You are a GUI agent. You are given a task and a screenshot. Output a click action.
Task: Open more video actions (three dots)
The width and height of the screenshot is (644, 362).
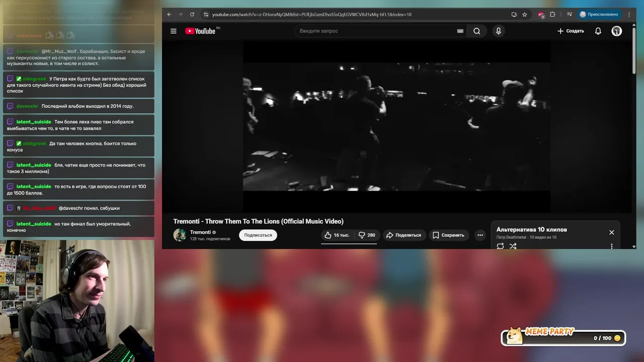(x=480, y=235)
